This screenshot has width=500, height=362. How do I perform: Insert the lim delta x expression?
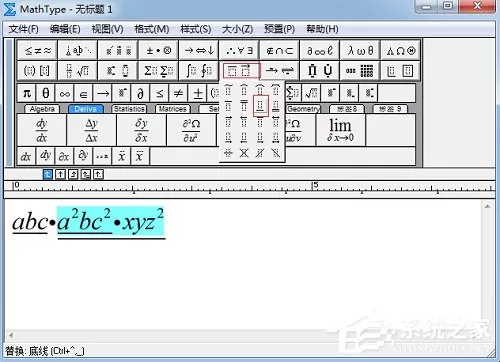[x=340, y=130]
